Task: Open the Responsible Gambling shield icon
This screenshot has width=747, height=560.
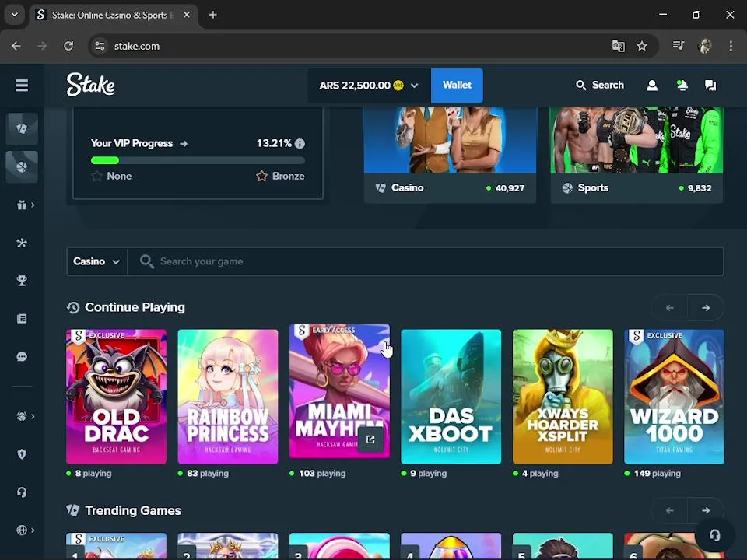Action: point(22,454)
